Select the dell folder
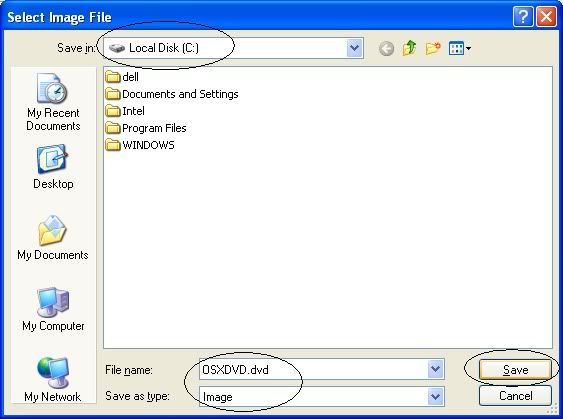This screenshot has height=419, width=563. pos(122,76)
